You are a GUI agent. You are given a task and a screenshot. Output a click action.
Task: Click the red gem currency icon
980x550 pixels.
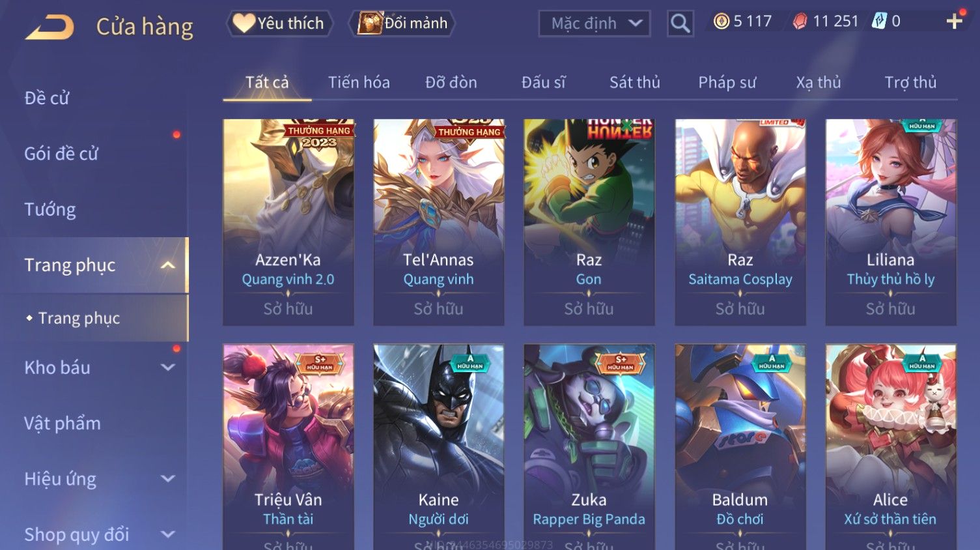[800, 22]
